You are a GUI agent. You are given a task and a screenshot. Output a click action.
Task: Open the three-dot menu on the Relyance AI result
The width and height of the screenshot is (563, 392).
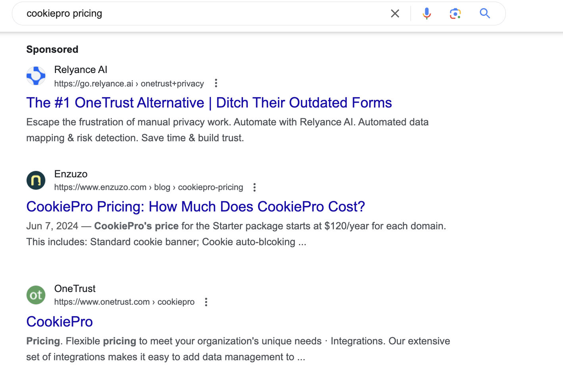click(x=216, y=83)
